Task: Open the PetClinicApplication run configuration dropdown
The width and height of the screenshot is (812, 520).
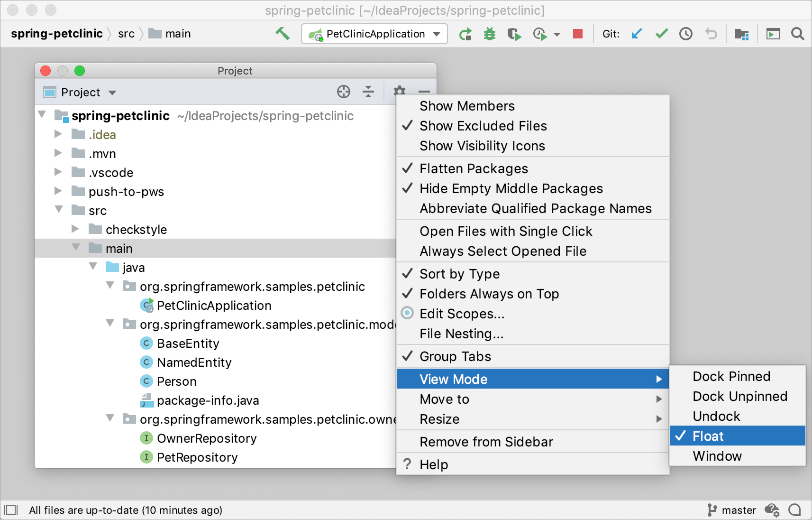Action: pyautogui.click(x=374, y=34)
